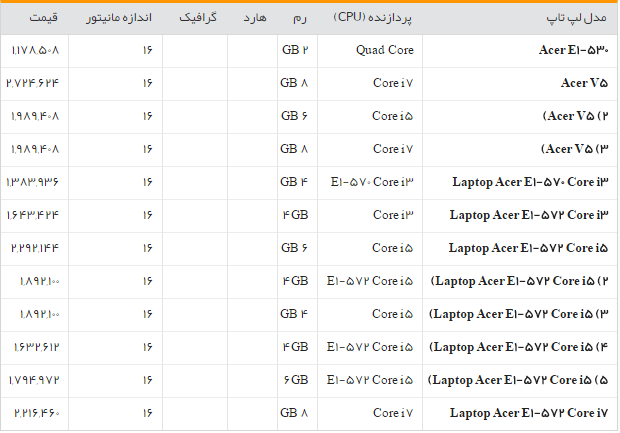Open Laptop Acer E1-572 Core i5 (5) model
This screenshot has width=620, height=433.
[518, 380]
